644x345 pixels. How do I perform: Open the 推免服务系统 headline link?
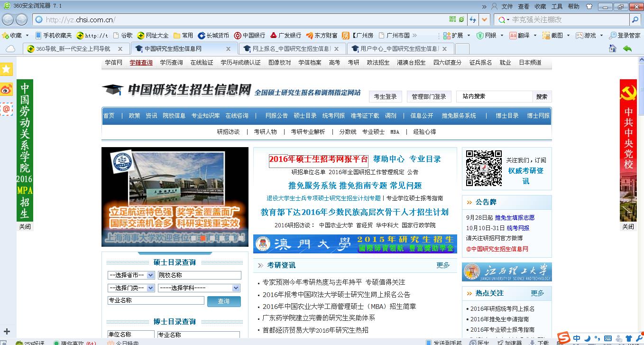pyautogui.click(x=313, y=186)
